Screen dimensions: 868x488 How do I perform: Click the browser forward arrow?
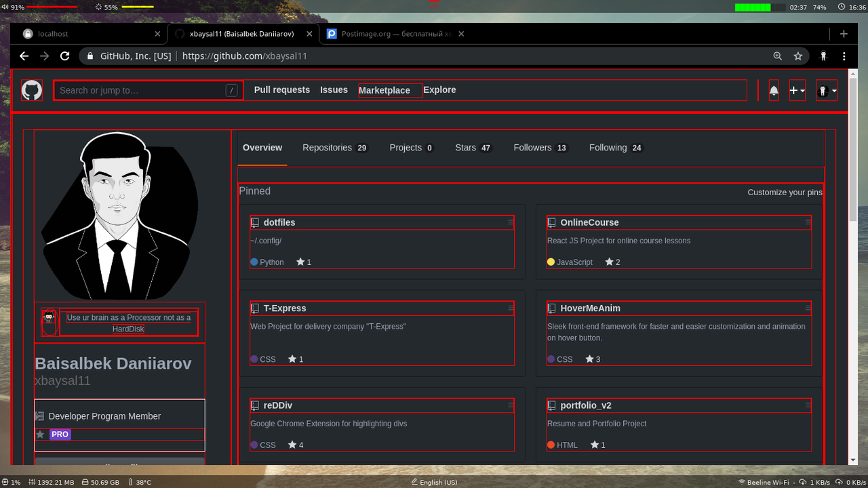(x=44, y=56)
